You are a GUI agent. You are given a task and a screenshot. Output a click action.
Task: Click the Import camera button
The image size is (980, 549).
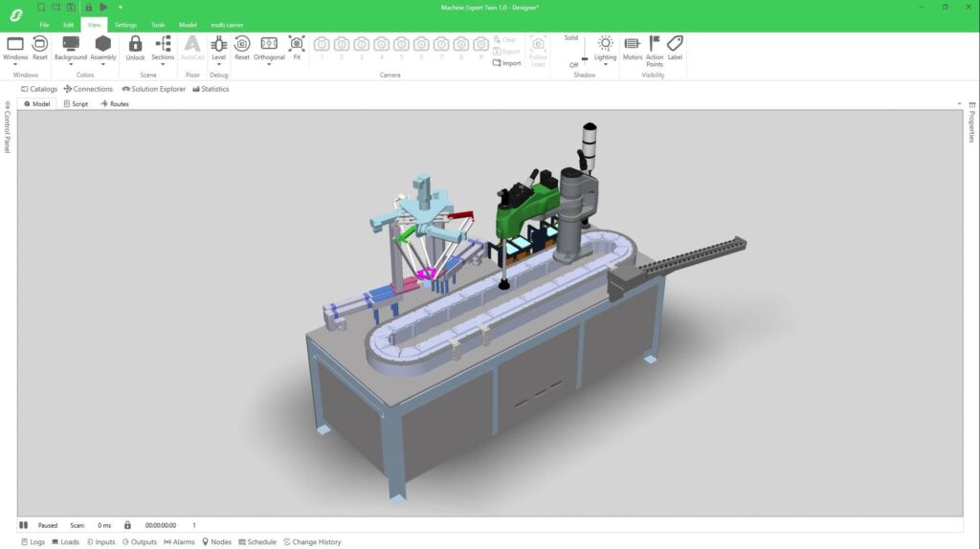click(x=507, y=63)
